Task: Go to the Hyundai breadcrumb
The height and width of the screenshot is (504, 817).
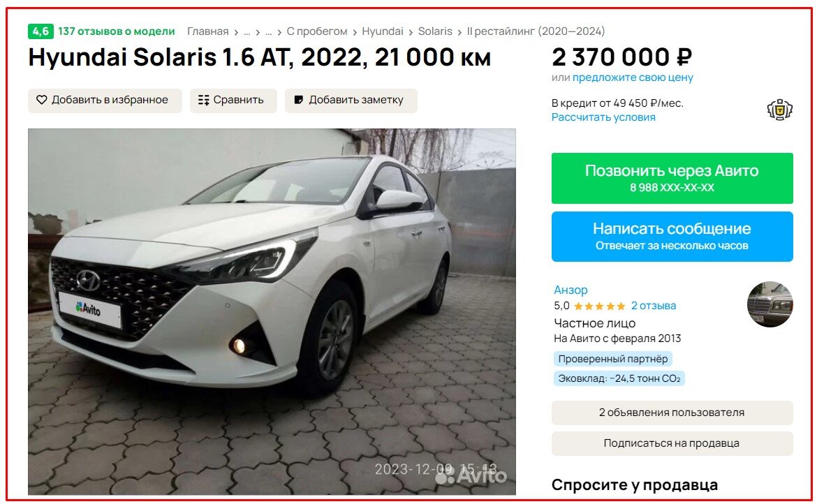Action: [383, 31]
